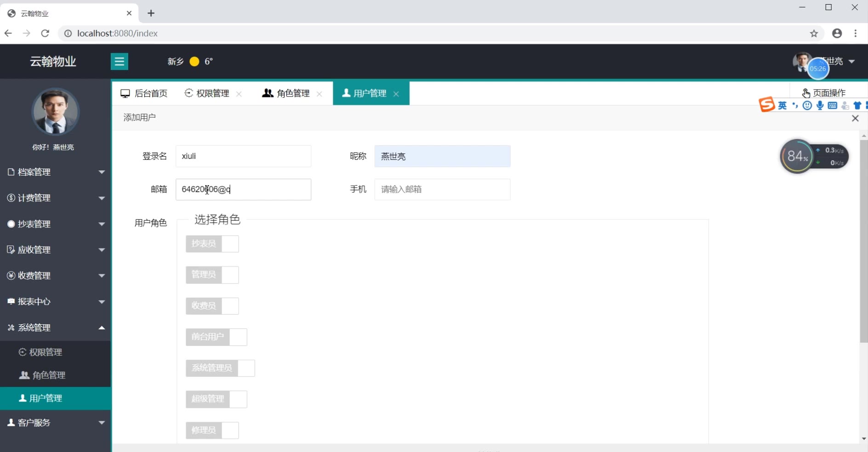Focus the 邮箱 input field

click(x=243, y=189)
